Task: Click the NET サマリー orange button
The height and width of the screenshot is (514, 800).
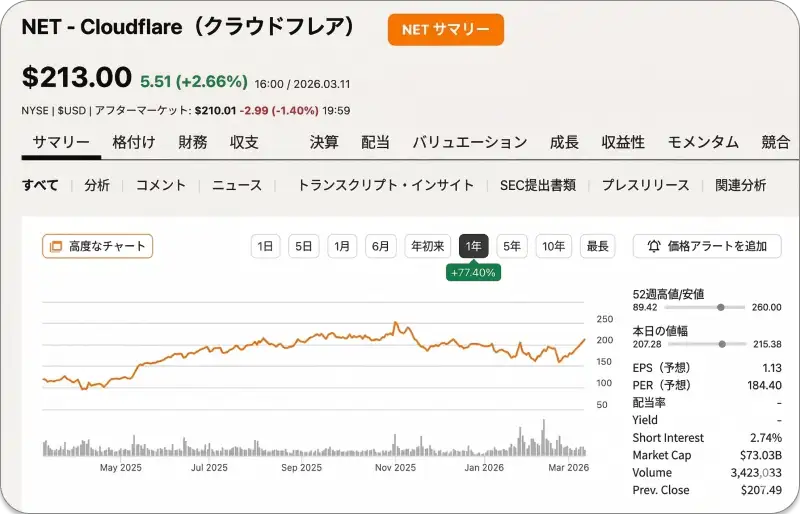Action: pos(445,30)
